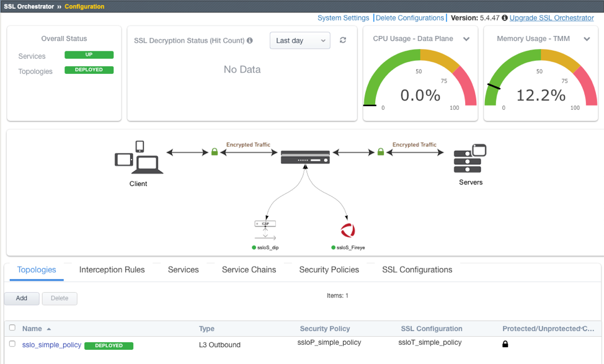Click the Security Policy column header
The width and height of the screenshot is (604, 364).
click(325, 329)
